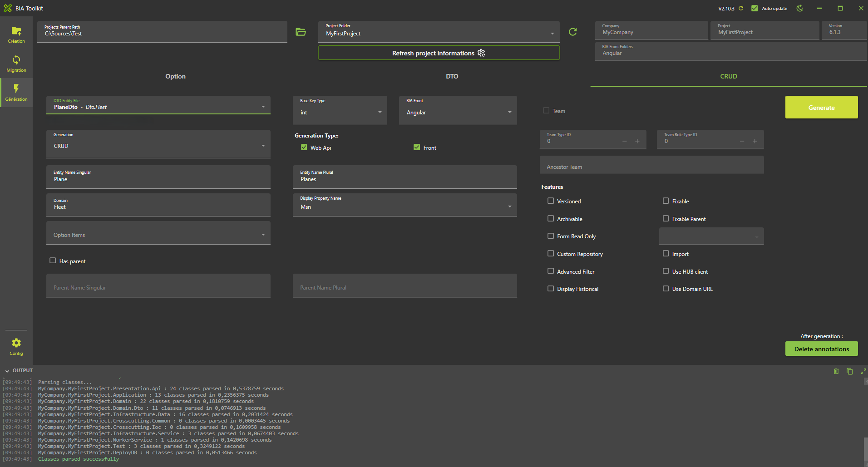This screenshot has height=467, width=868.
Task: Enable the Display Historical feature
Action: [551, 288]
